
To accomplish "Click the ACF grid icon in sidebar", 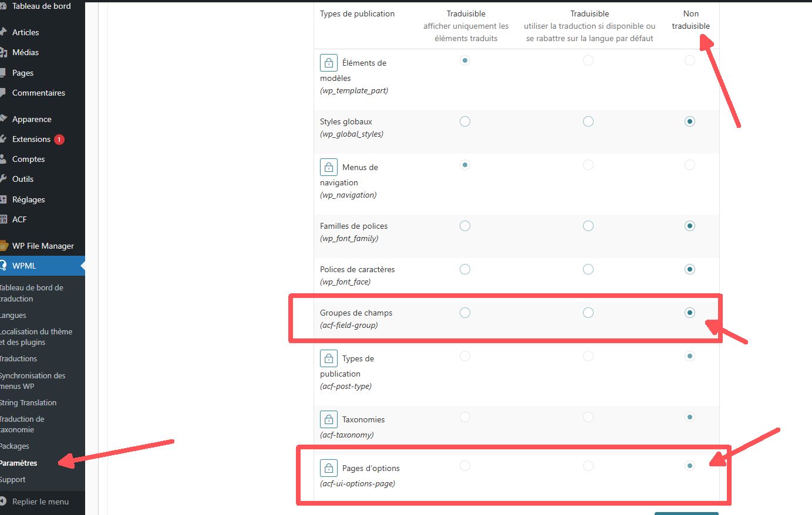I will [x=4, y=219].
